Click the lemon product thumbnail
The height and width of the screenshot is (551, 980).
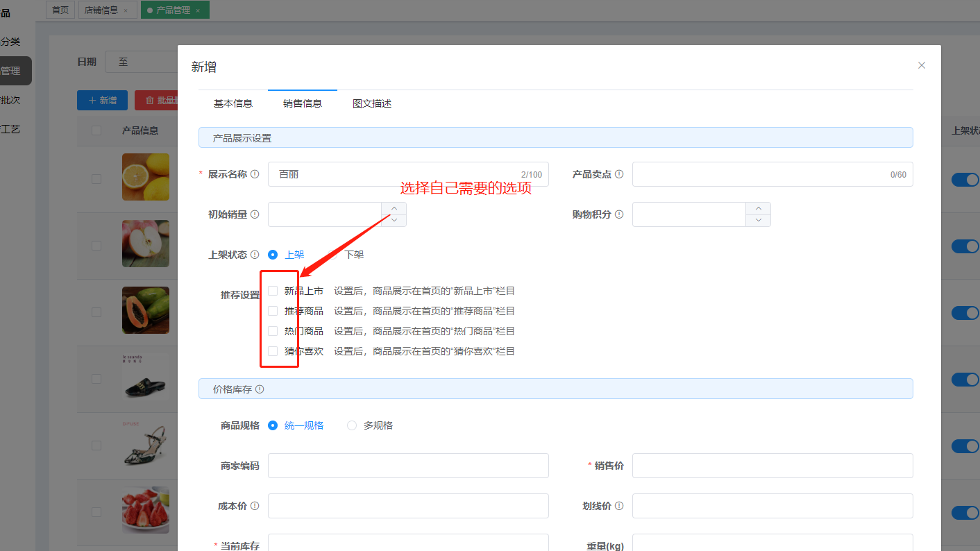coord(146,177)
